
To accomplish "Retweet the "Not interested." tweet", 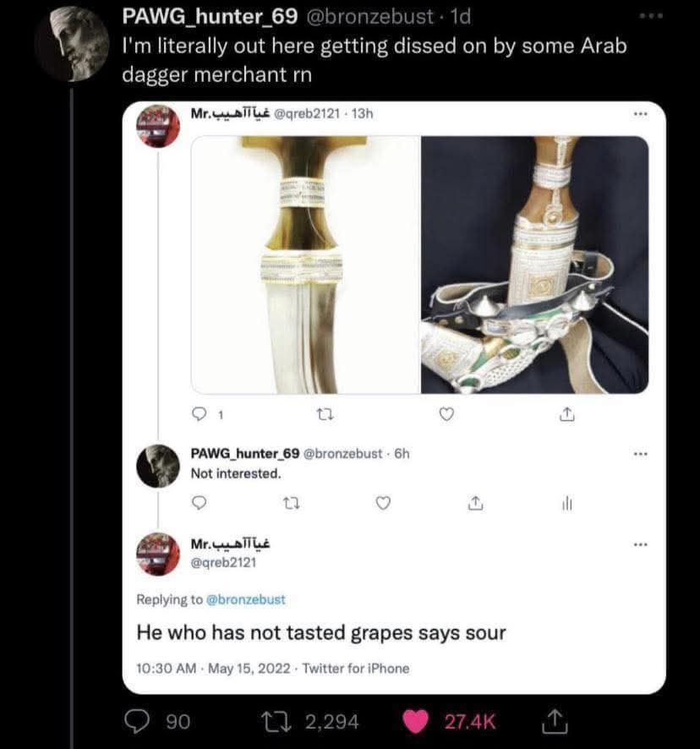I will (x=285, y=504).
